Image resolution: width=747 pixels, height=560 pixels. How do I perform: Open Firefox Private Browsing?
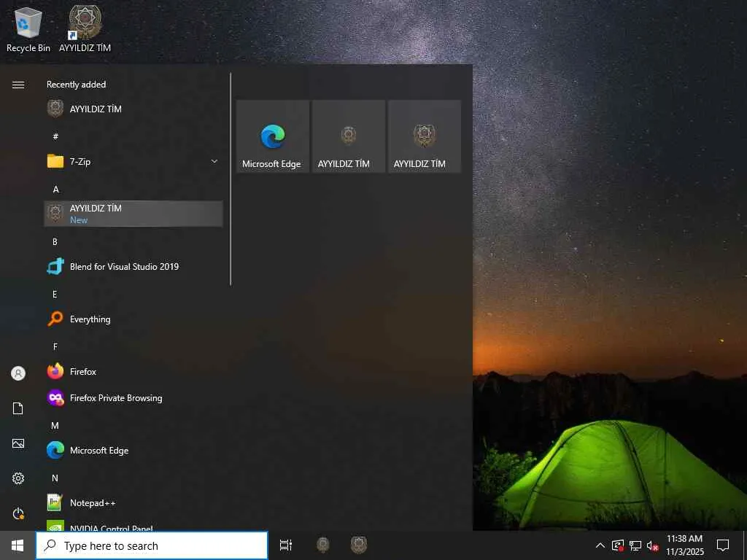[x=133, y=398]
